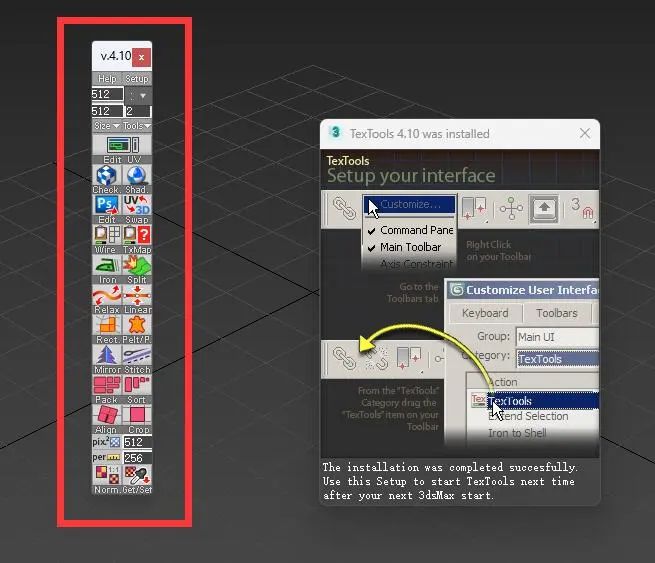Switch to the Keyboard tab
The height and width of the screenshot is (563, 655).
pyautogui.click(x=485, y=313)
